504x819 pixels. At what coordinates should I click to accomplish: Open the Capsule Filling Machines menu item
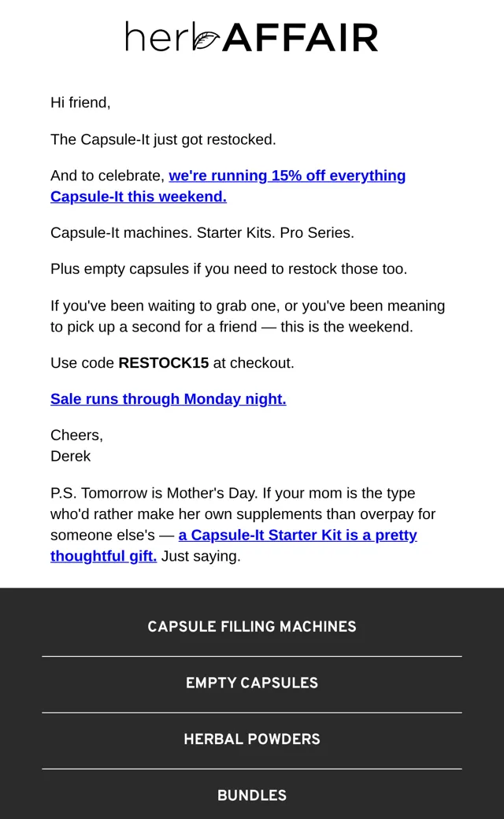click(x=252, y=627)
